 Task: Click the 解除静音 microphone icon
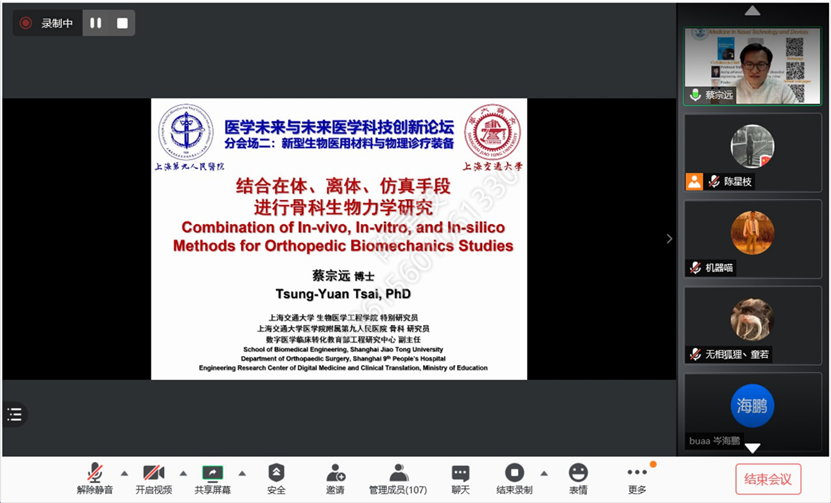point(95,473)
